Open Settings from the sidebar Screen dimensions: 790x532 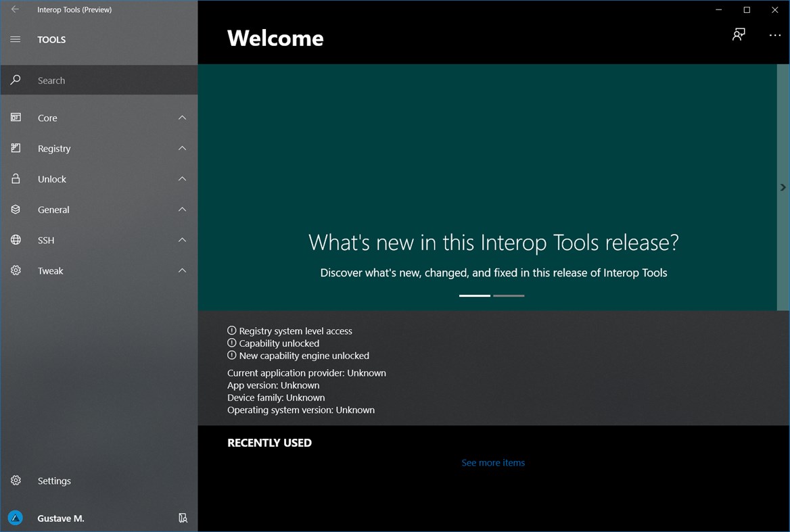(99, 481)
